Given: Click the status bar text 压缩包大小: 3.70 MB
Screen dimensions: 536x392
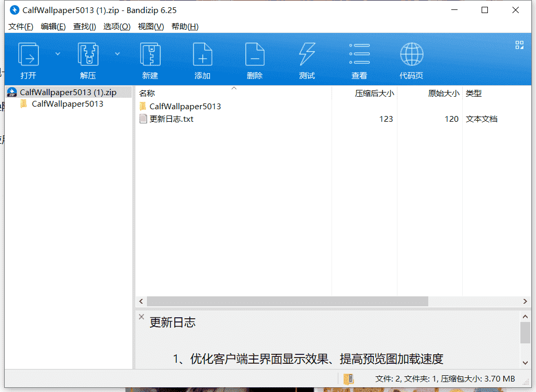Looking at the screenshot, I should tap(477, 379).
